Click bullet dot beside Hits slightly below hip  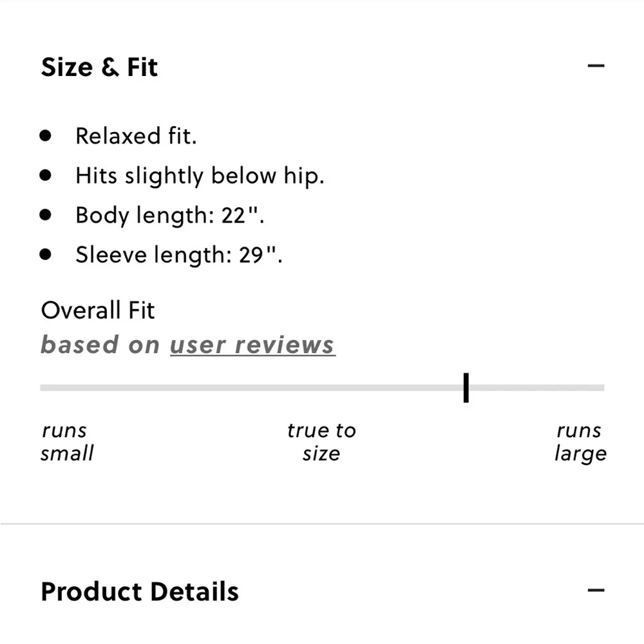pos(45,175)
